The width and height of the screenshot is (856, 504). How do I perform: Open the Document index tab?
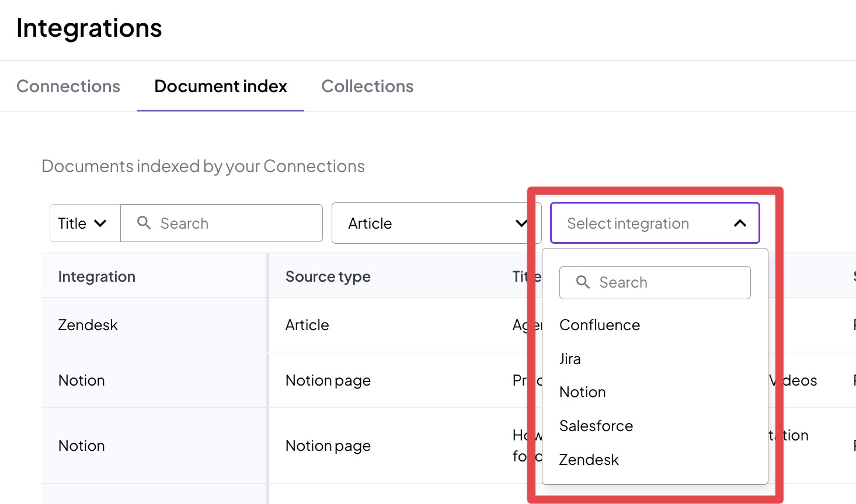(221, 86)
